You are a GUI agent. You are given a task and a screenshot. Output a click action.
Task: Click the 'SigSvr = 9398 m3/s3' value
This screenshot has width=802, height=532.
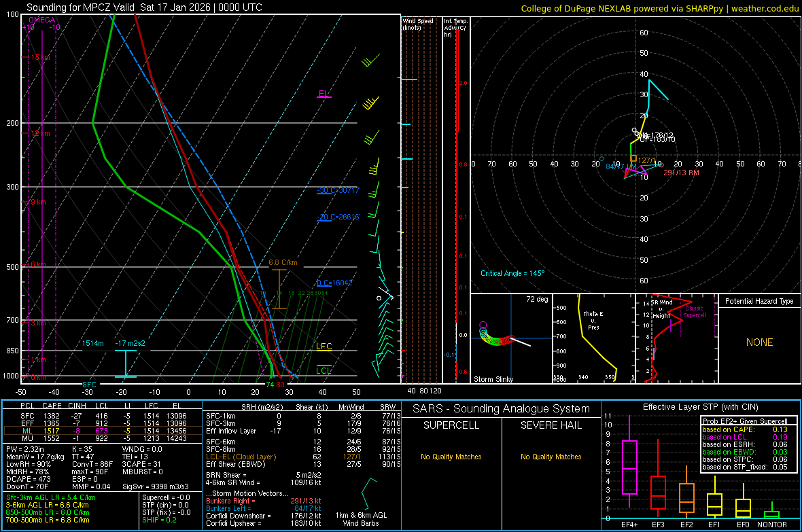coord(156,486)
